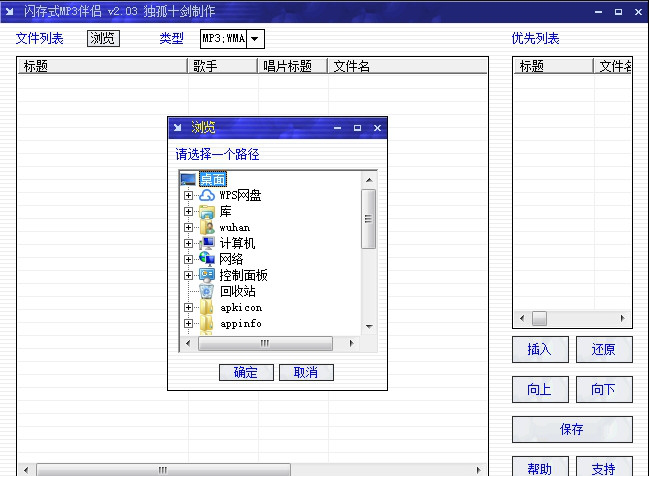Click the 浏览 dialog title bar icon
The height and width of the screenshot is (495, 649).
[178, 127]
